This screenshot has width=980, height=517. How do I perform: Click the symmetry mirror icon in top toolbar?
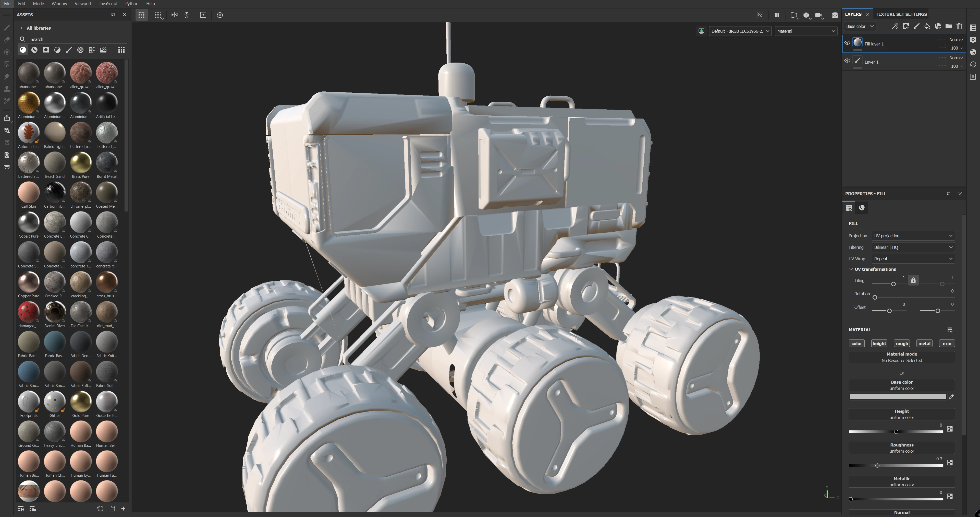point(174,15)
